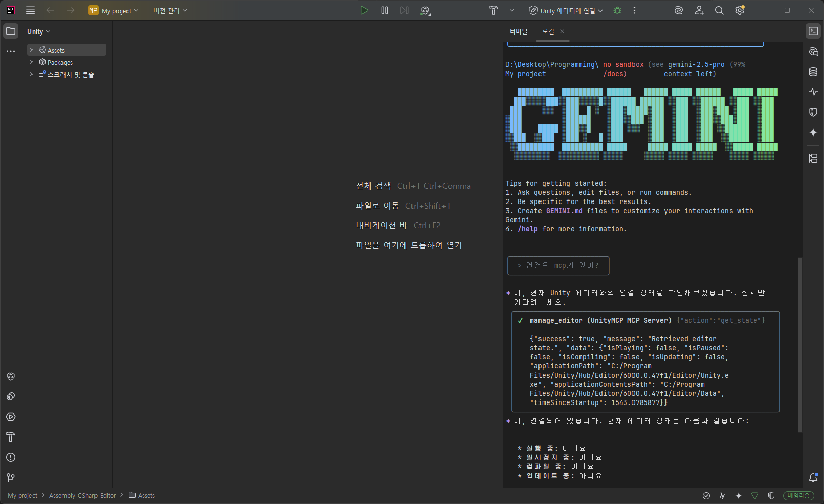
Task: Click the Step frame button
Action: tap(404, 10)
